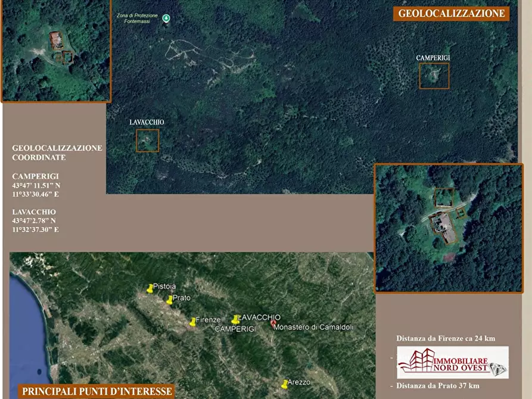
Task: Click the latitude 43°47' 11.51" N
Action: [x=36, y=186]
